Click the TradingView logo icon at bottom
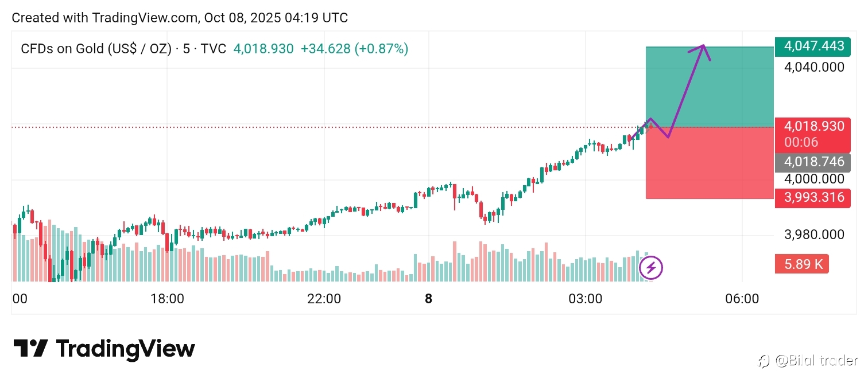 coord(30,349)
